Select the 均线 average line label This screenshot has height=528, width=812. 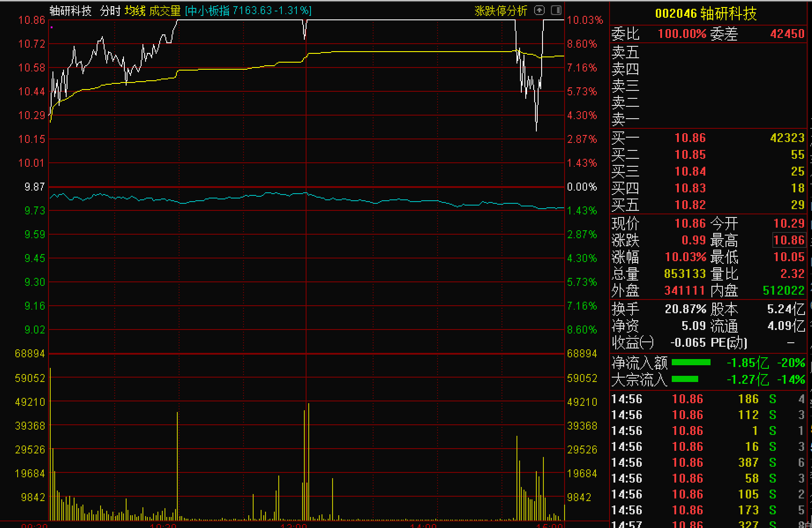(135, 11)
